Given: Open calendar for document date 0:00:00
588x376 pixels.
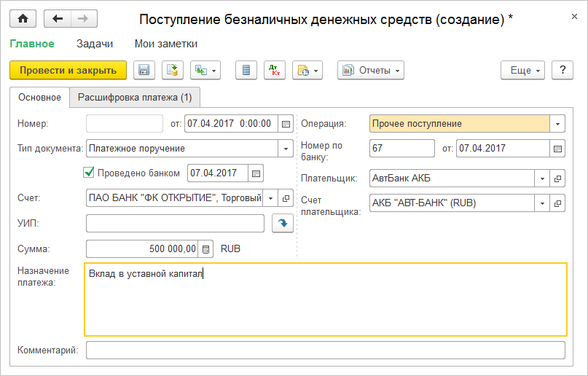Looking at the screenshot, I should click(286, 124).
